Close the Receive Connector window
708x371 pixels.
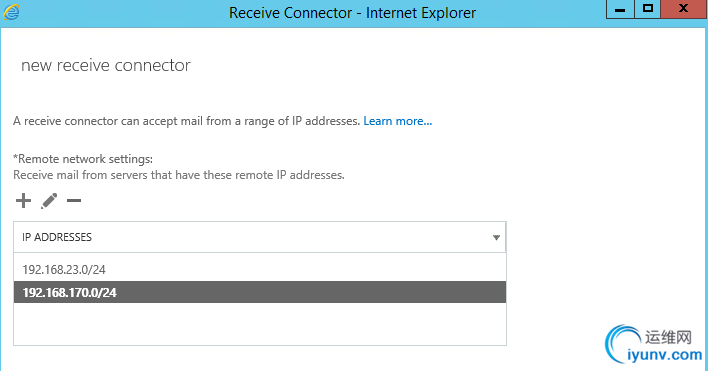pos(684,9)
